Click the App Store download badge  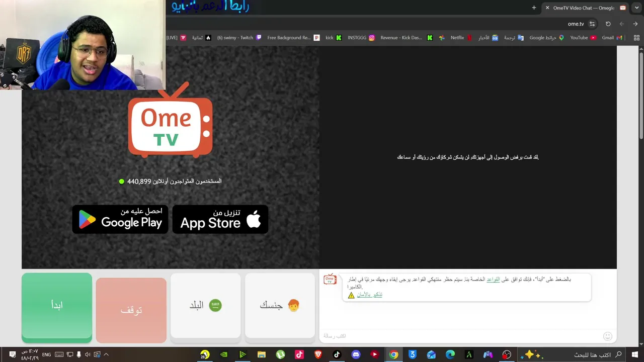220,219
